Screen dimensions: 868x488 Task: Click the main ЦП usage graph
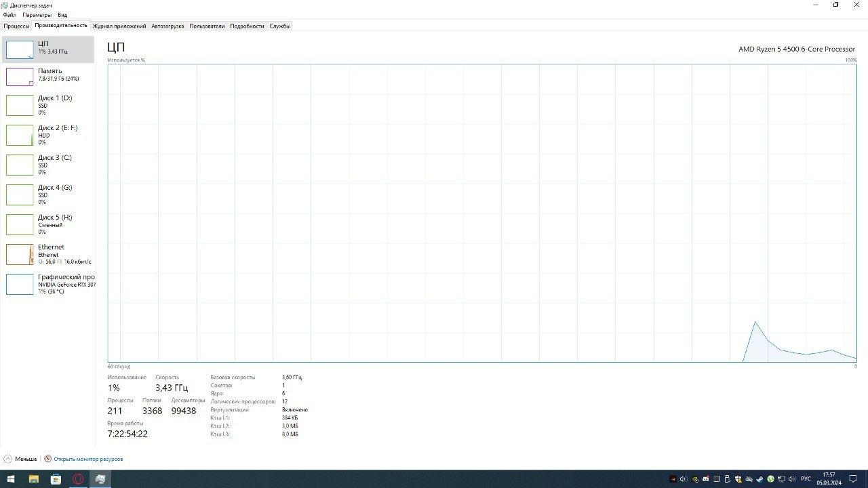[482, 213]
